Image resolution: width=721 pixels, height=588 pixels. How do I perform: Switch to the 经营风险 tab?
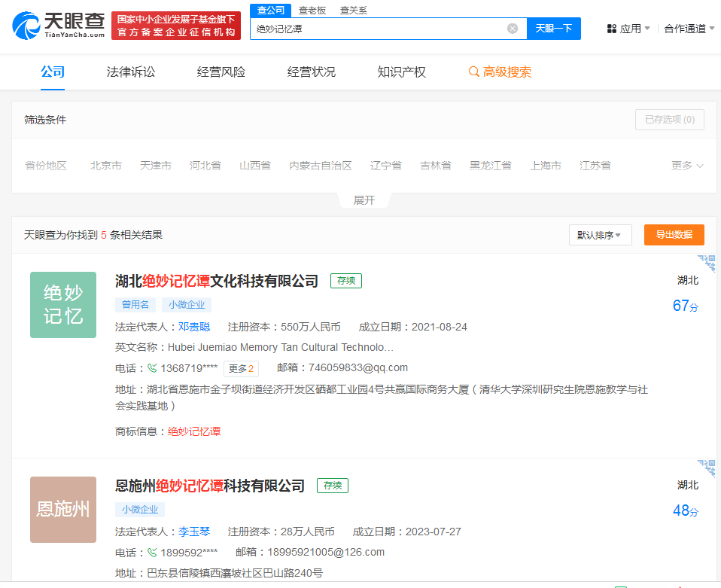[x=221, y=72]
